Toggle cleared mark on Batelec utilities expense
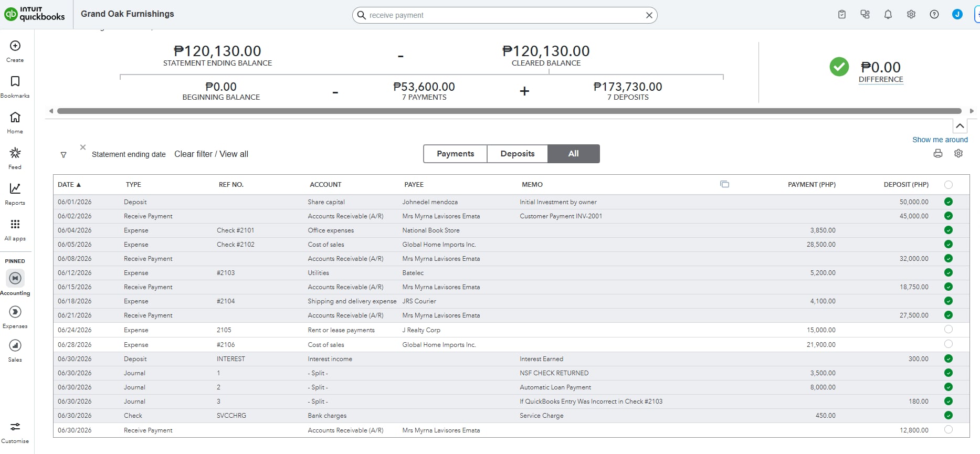 tap(948, 272)
